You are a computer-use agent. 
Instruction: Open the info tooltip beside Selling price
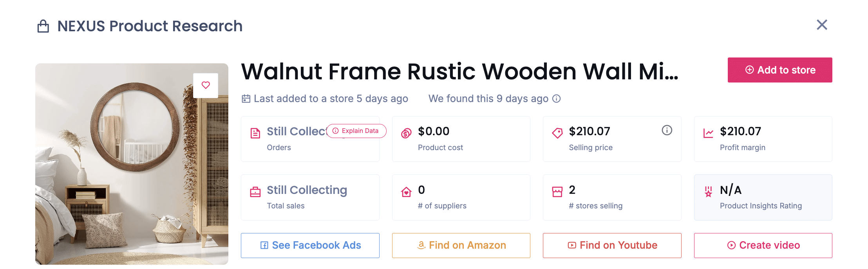(667, 131)
